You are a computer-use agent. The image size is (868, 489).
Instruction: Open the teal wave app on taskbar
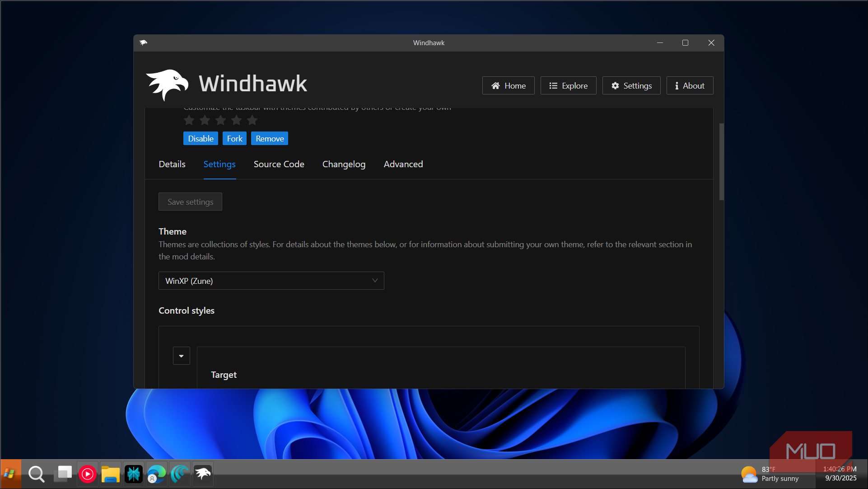pos(180,474)
